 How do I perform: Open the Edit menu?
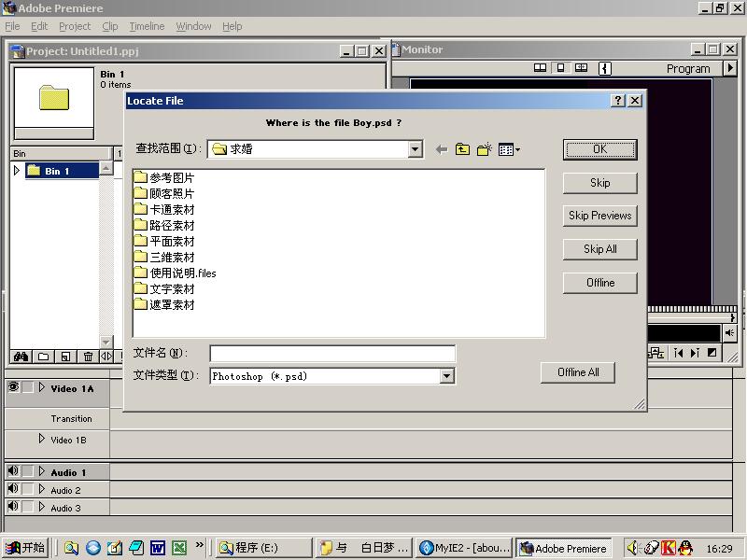tap(39, 26)
